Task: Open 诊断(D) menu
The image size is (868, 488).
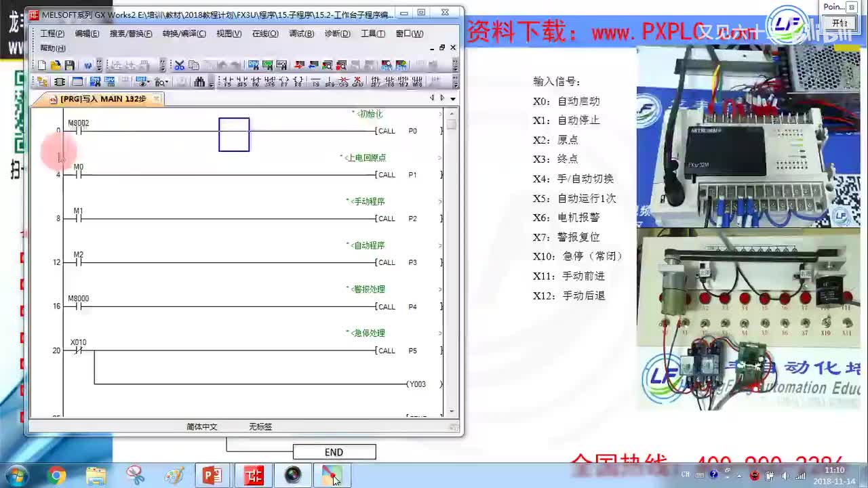Action: (x=338, y=33)
